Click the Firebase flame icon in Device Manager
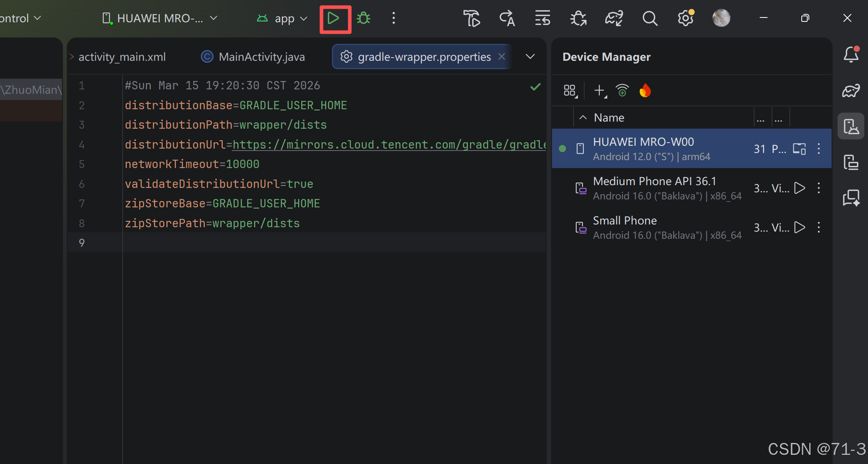This screenshot has height=464, width=868. click(645, 91)
